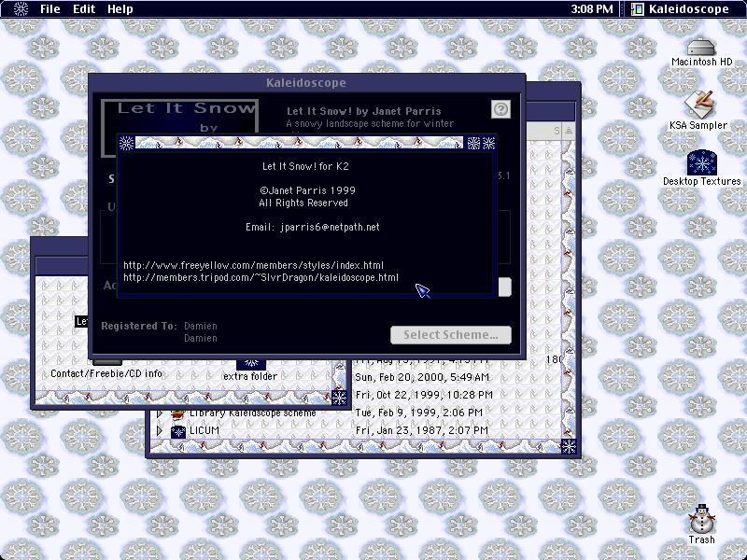Click the collapse snowflake box on the about box
747x560 pixels.
(x=488, y=143)
